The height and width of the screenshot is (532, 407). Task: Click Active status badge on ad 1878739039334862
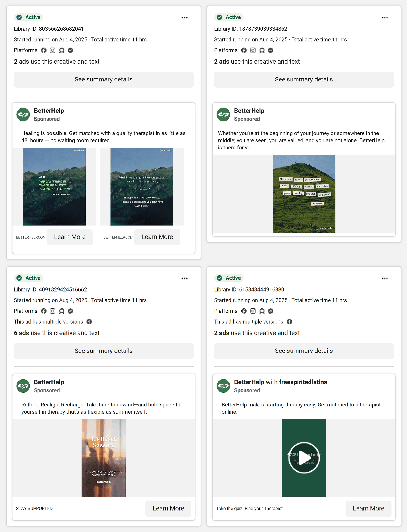(229, 17)
